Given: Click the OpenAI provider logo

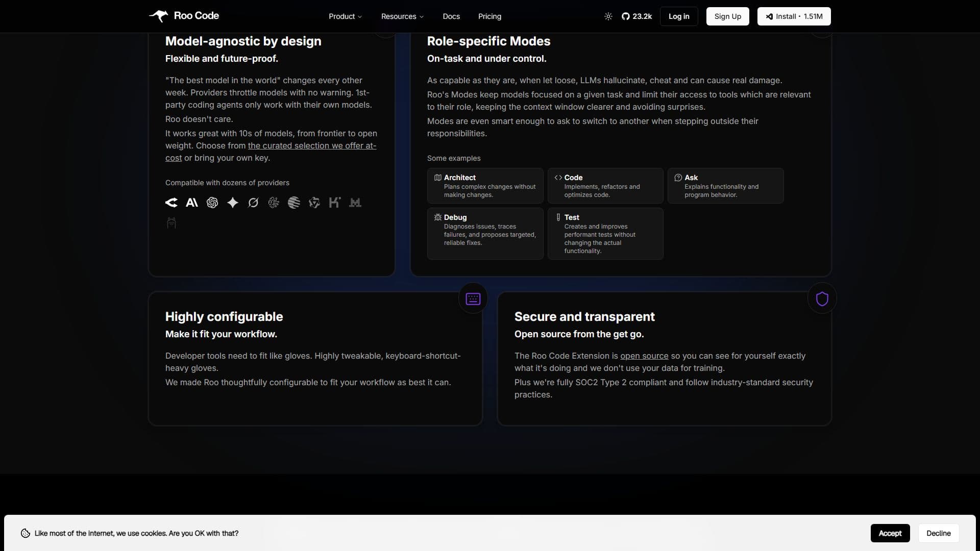Looking at the screenshot, I should [212, 203].
